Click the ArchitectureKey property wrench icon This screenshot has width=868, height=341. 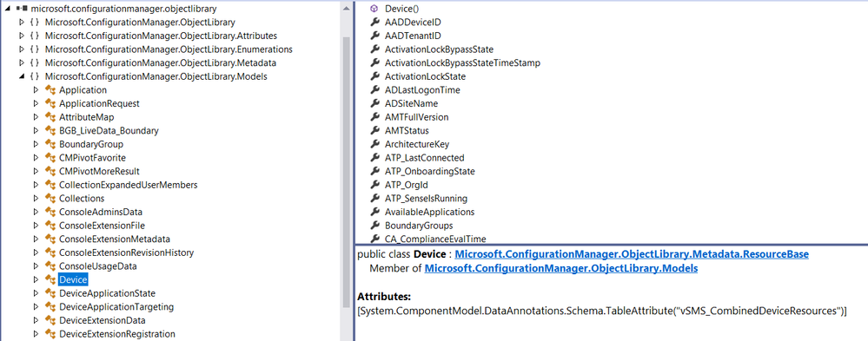(x=374, y=144)
